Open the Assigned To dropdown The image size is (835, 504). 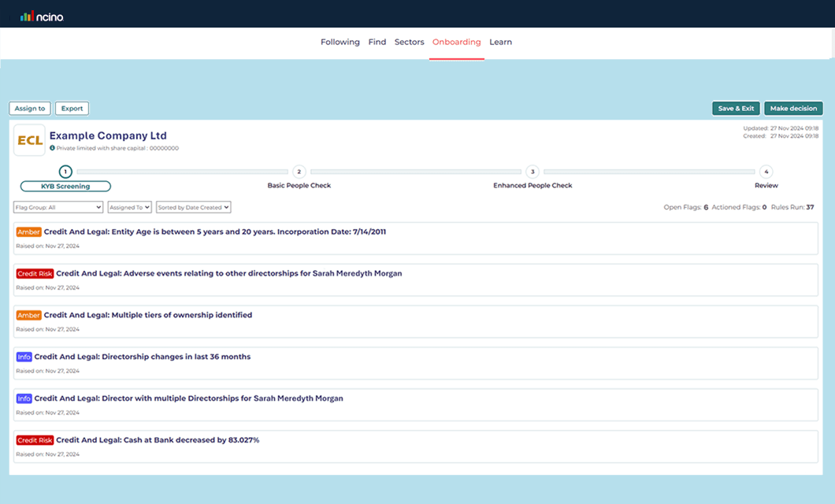coord(128,207)
